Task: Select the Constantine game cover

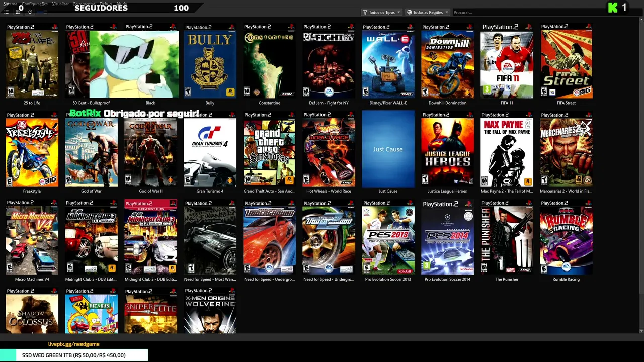Action: pos(269,60)
